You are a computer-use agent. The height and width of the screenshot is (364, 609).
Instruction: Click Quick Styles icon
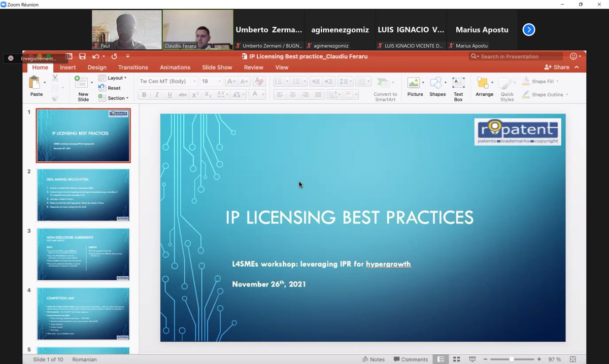click(x=506, y=83)
